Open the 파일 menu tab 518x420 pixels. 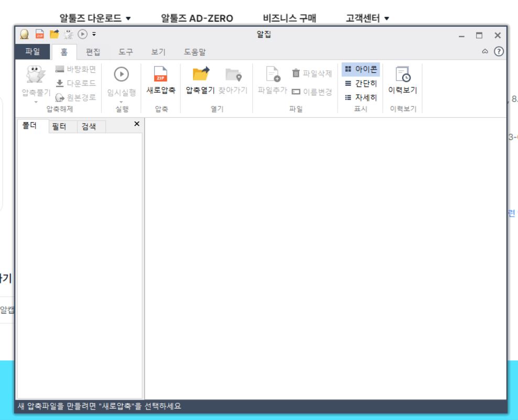tap(33, 51)
